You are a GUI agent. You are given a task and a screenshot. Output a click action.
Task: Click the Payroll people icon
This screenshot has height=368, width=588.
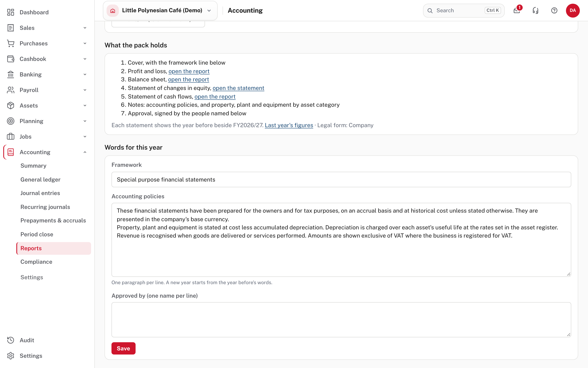[10, 90]
